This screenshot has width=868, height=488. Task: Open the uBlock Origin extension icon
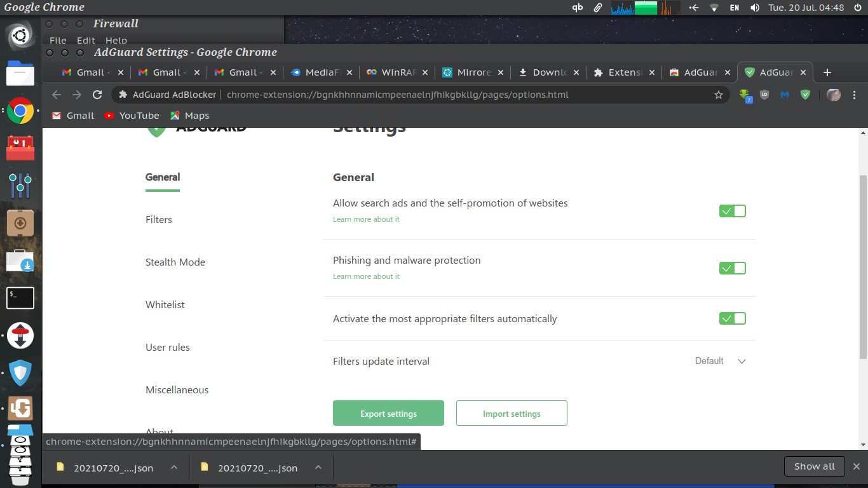765,95
